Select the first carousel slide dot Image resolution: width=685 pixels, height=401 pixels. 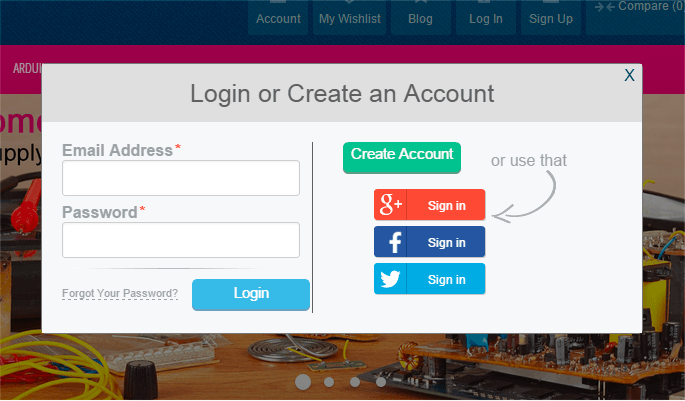coord(303,382)
